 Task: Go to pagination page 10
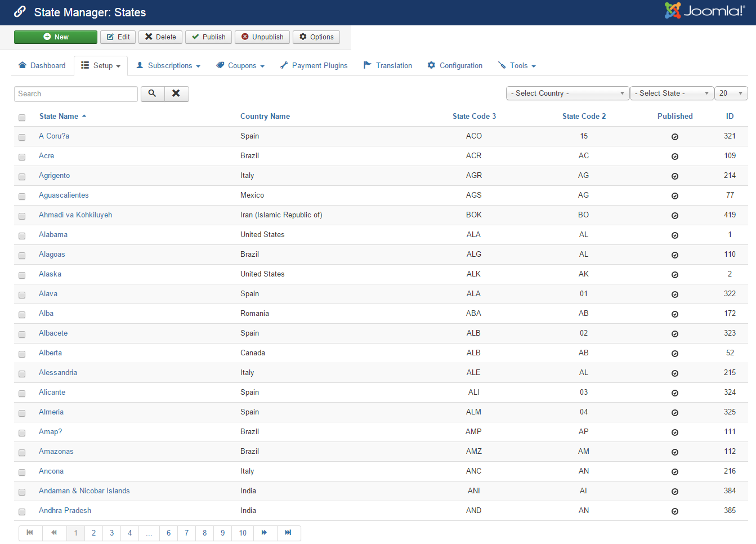pyautogui.click(x=243, y=533)
